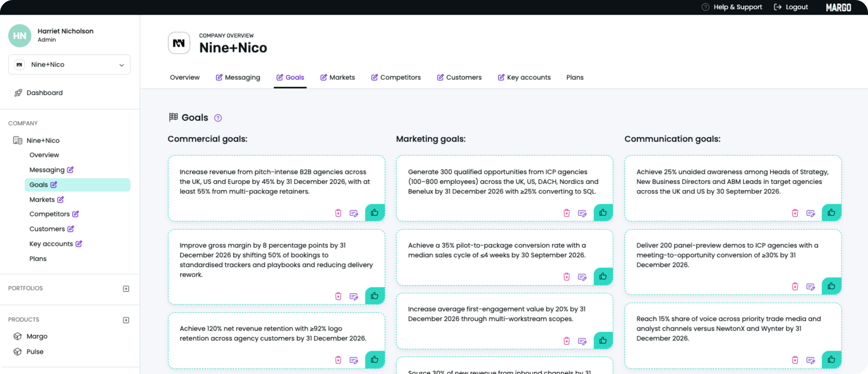Screen dimensions: 868x374
Task: Open Key accounts in the sidebar
Action: [56, 244]
